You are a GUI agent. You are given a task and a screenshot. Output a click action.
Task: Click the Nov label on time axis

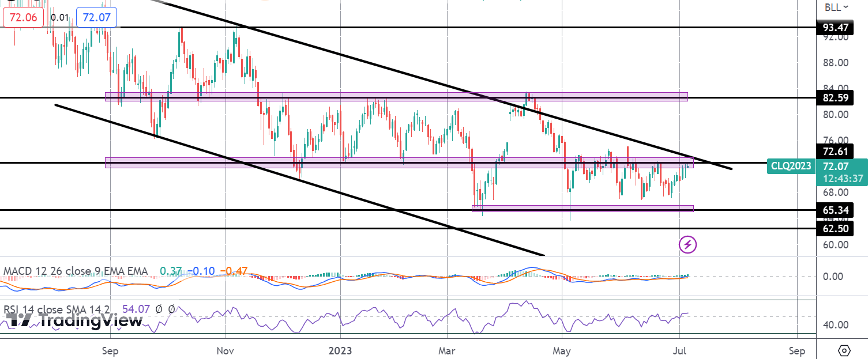226,350
